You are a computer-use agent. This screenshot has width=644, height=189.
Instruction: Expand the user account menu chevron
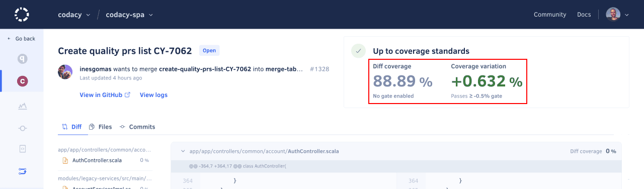(626, 15)
